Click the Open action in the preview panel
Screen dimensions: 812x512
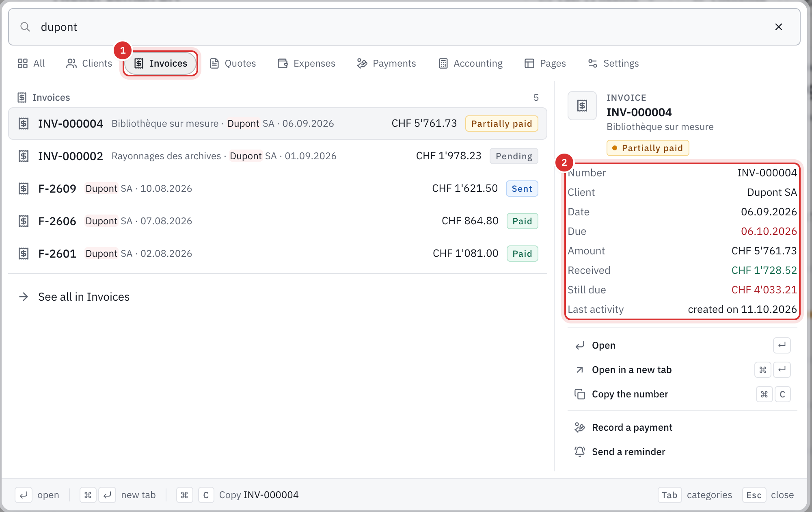click(682, 345)
